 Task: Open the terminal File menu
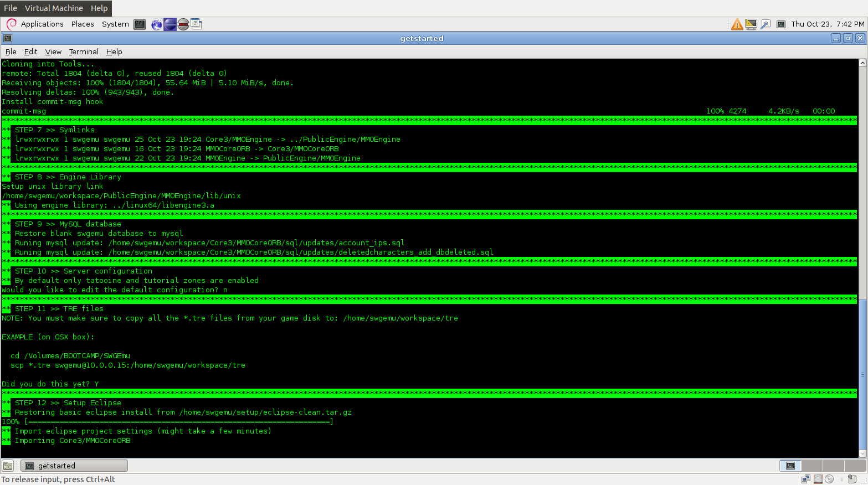11,52
